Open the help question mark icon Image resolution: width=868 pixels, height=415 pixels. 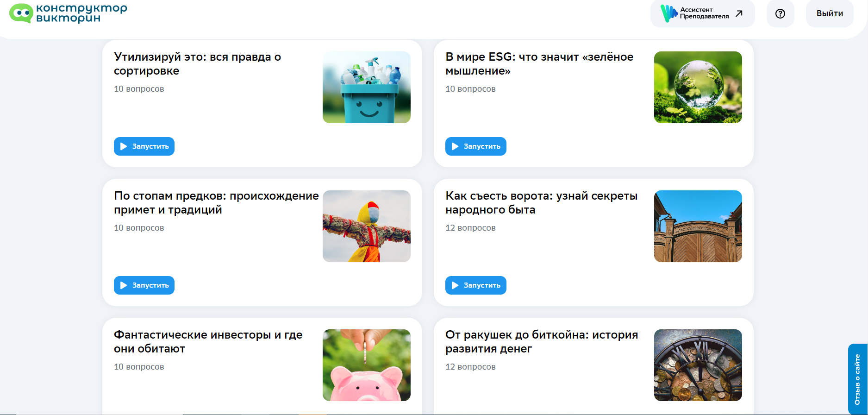(x=781, y=13)
